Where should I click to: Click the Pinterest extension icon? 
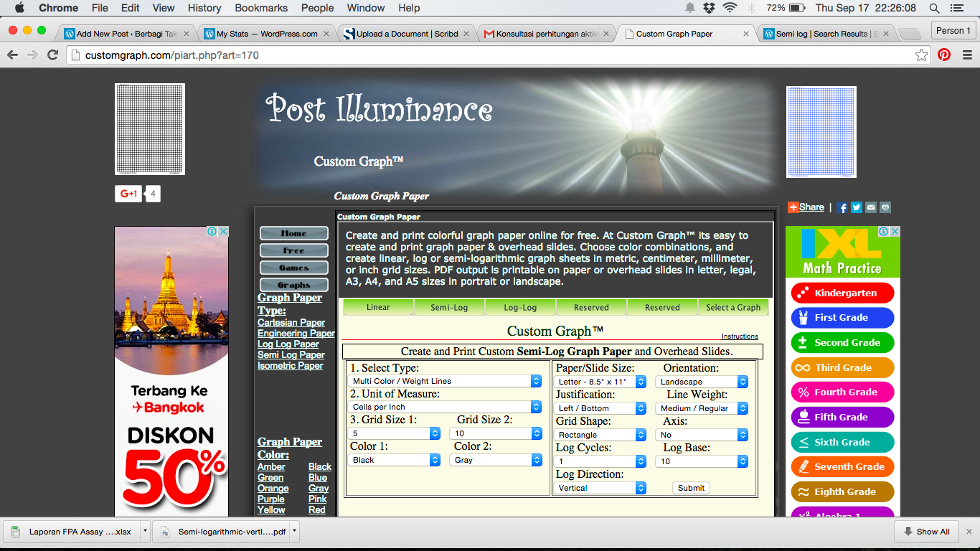tap(944, 55)
